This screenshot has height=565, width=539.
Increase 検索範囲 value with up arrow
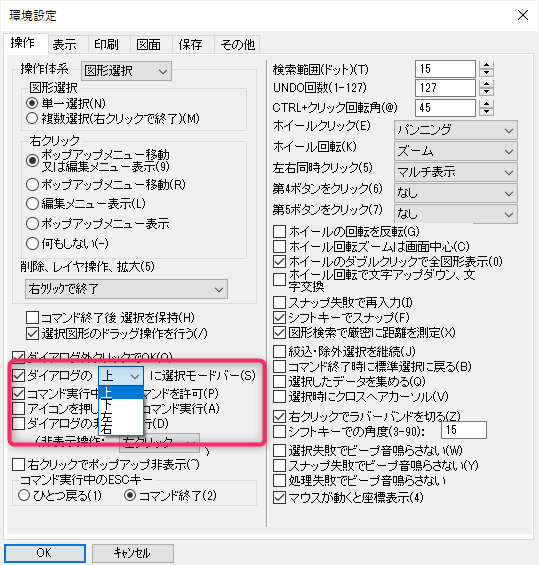coord(486,65)
